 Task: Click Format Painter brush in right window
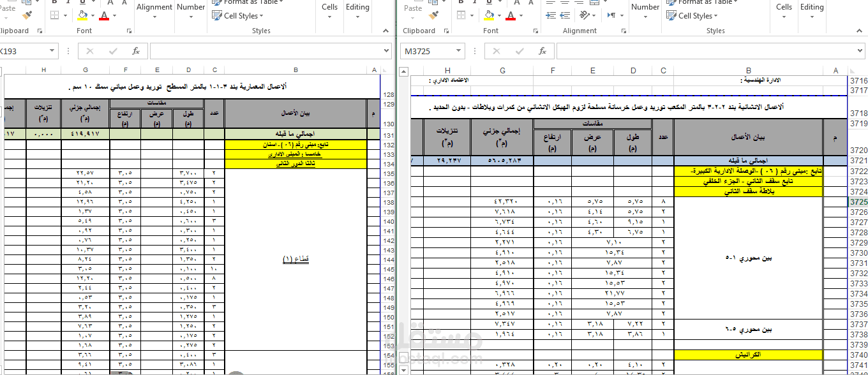tap(434, 15)
